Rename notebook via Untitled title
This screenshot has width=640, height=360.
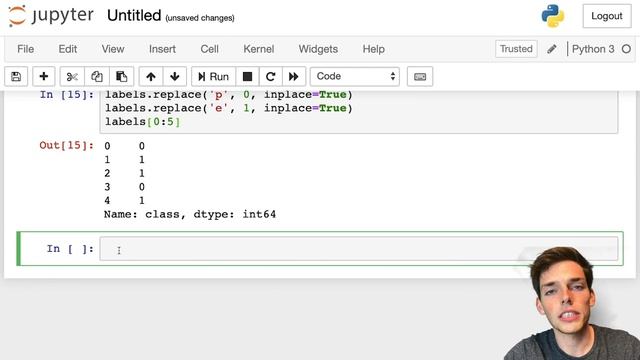point(134,16)
